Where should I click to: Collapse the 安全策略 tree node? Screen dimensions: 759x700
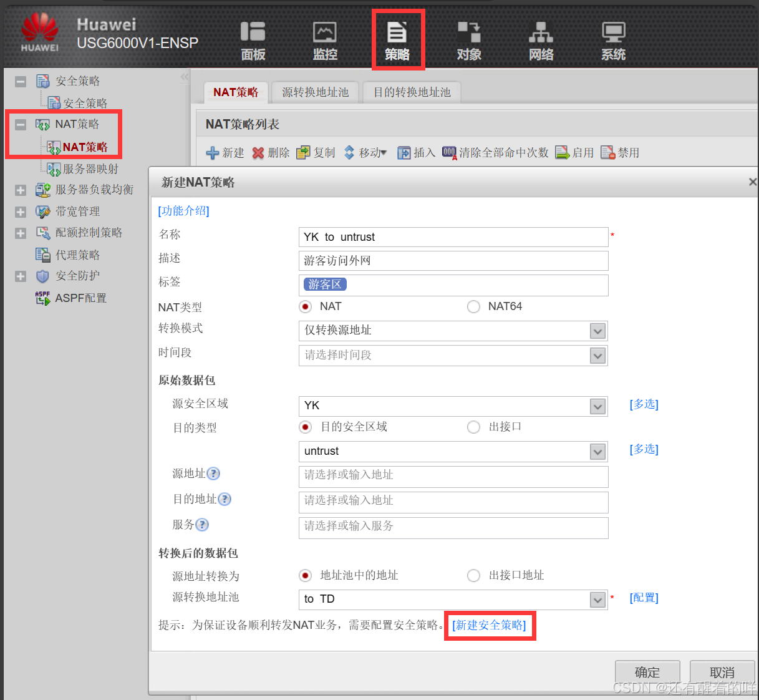point(21,81)
